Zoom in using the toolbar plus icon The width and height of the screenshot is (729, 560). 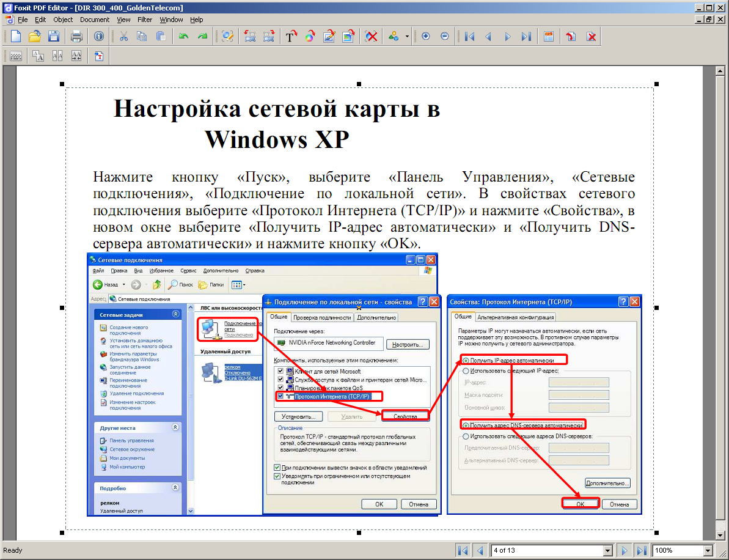click(x=425, y=36)
